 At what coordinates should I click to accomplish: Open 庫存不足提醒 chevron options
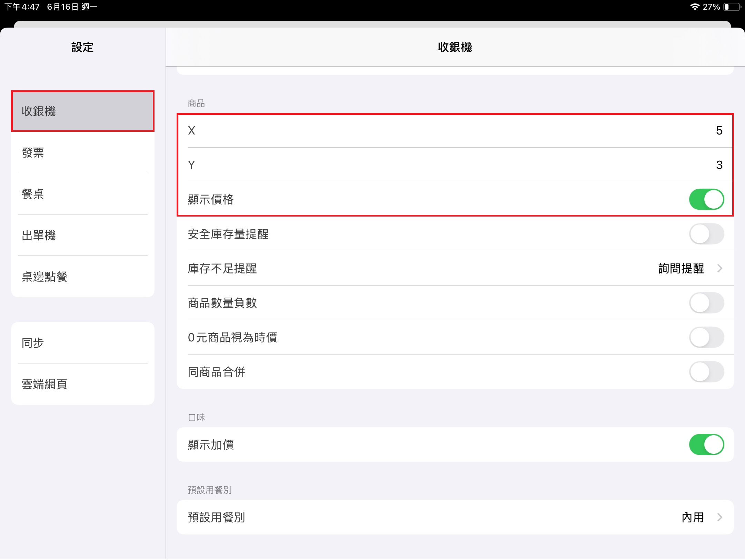click(x=720, y=268)
